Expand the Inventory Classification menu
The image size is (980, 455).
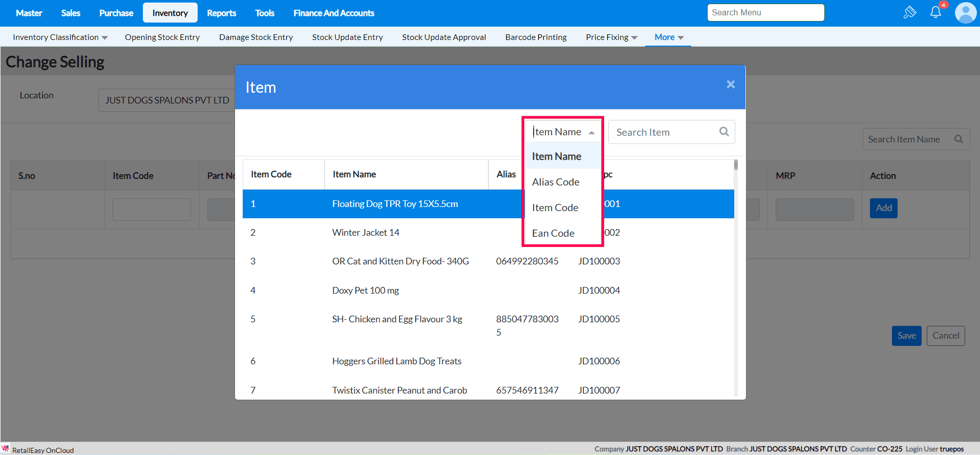click(60, 37)
